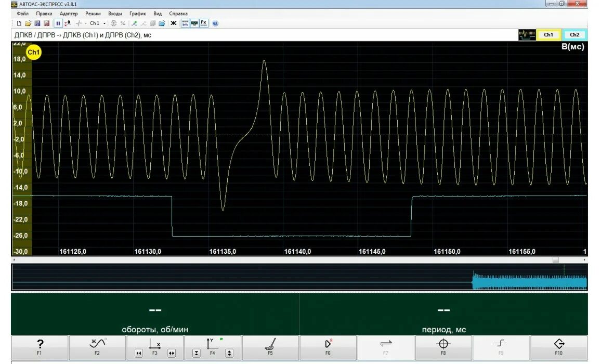Compress X-axis with inward arrows icon

coord(139,353)
